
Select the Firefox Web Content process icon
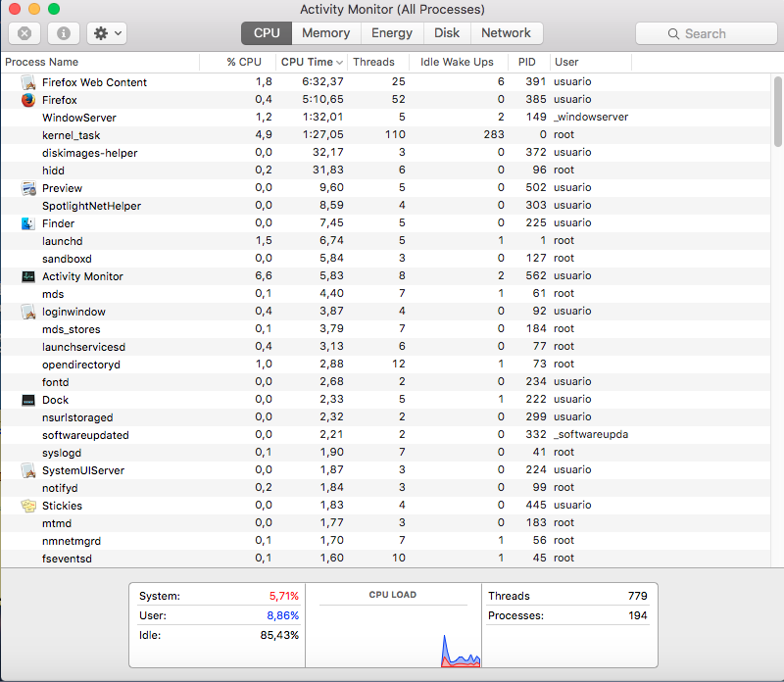pyautogui.click(x=26, y=81)
